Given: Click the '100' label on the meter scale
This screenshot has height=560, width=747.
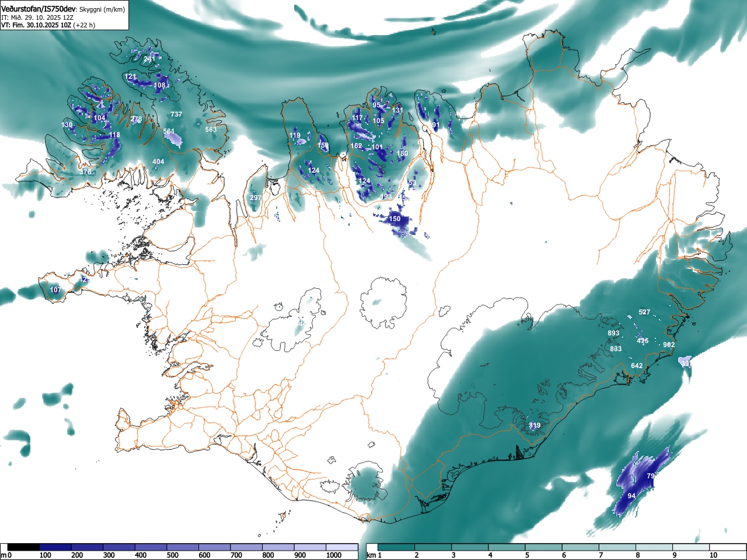Looking at the screenshot, I should pos(46,555).
